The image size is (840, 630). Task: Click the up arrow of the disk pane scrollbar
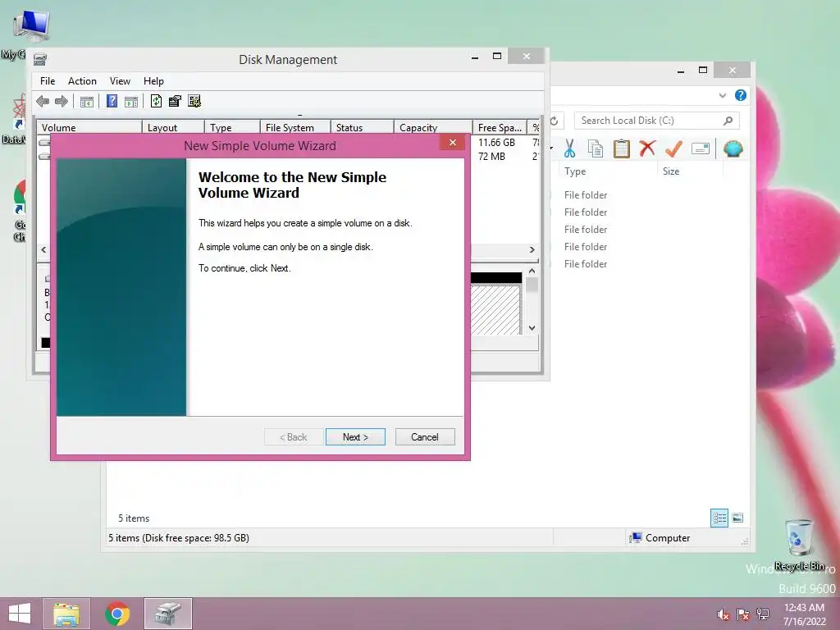point(532,271)
